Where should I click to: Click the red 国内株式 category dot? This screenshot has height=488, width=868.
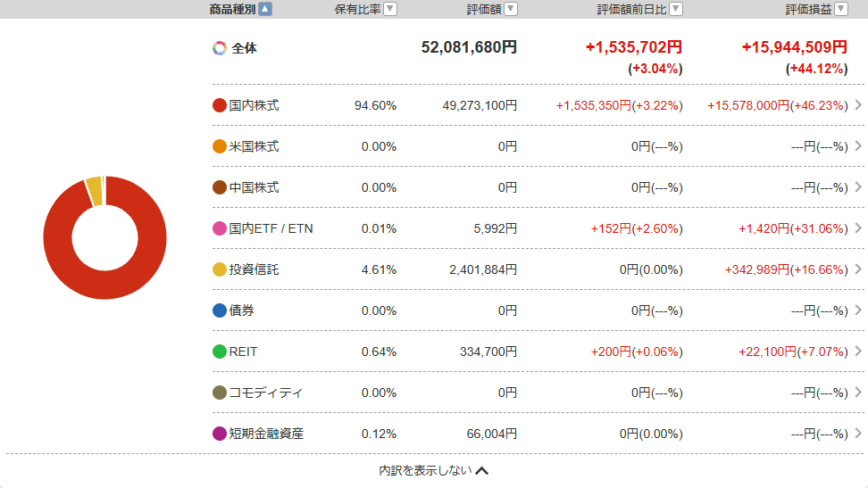(x=220, y=105)
